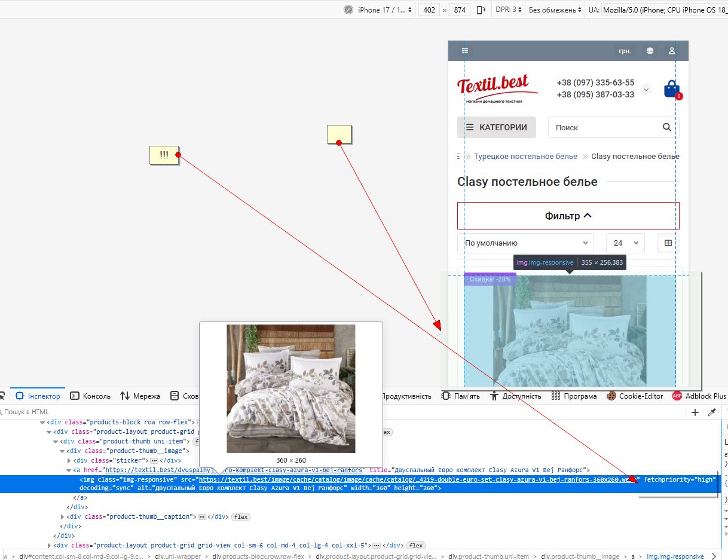Open the throttling dropdown "Без обмежень"
728x560 pixels.
click(x=555, y=10)
